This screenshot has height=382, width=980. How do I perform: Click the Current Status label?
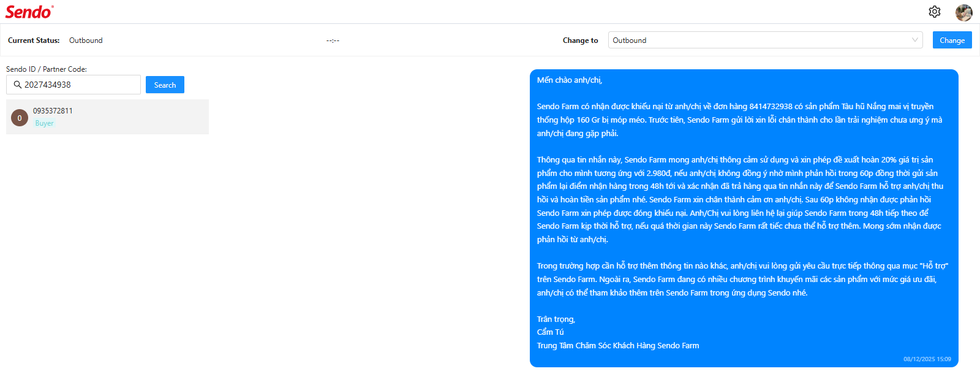coord(34,40)
